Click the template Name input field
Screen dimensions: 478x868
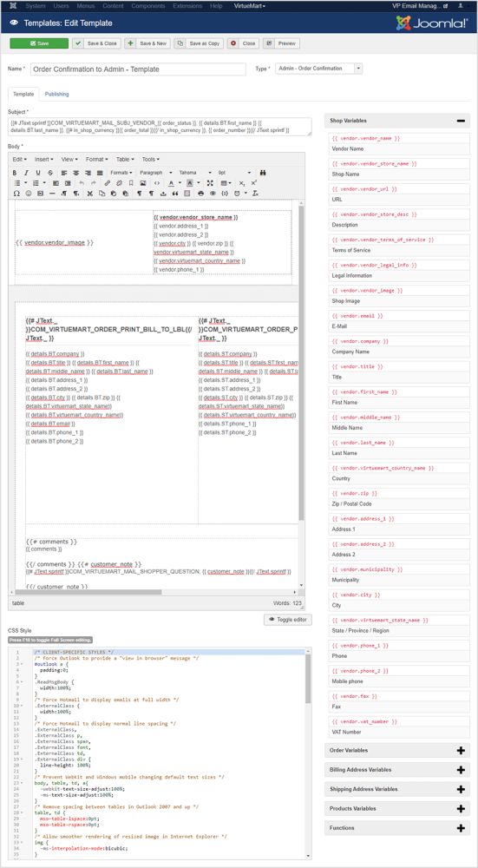138,69
